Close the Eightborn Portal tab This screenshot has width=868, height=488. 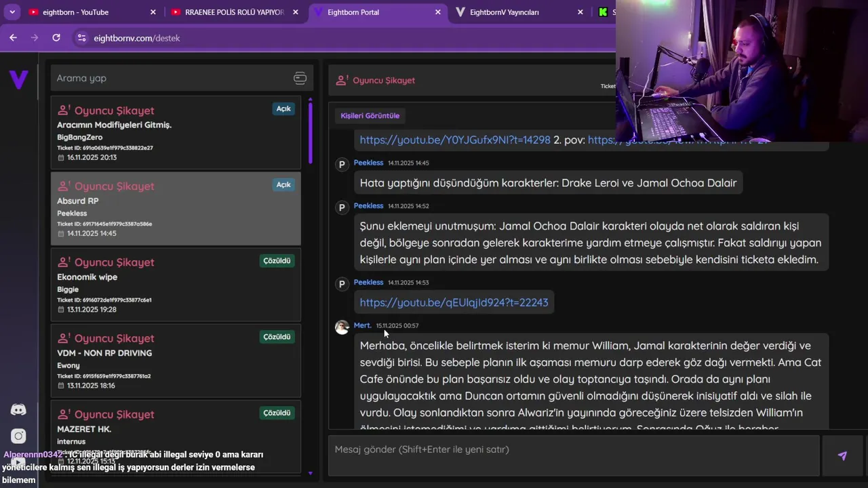(437, 12)
